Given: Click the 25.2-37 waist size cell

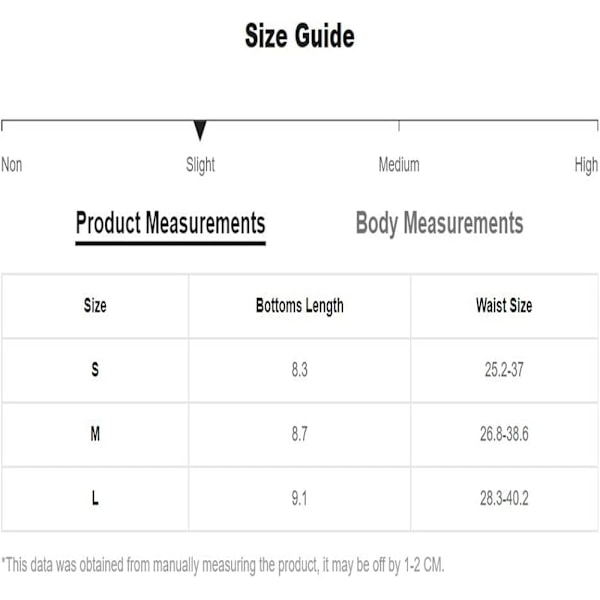Looking at the screenshot, I should click(x=504, y=370).
